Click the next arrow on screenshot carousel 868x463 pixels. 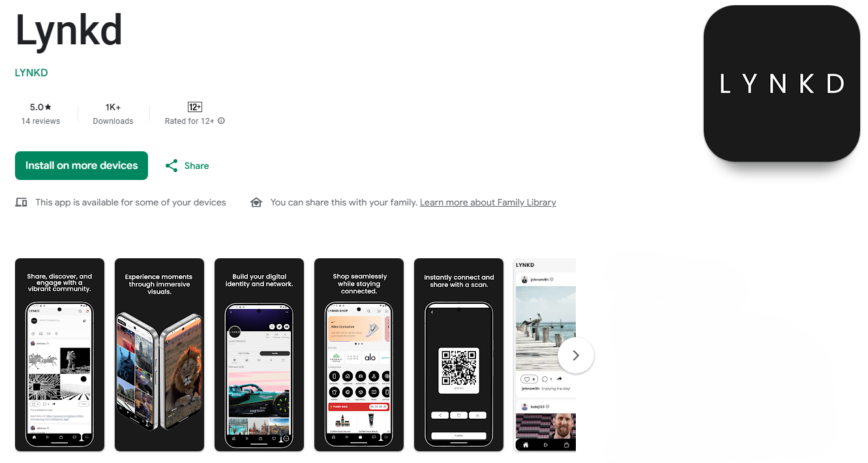tap(576, 355)
